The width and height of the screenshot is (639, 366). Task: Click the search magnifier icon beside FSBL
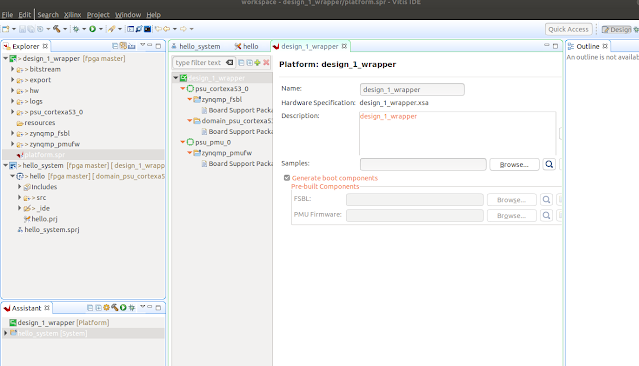tap(546, 200)
